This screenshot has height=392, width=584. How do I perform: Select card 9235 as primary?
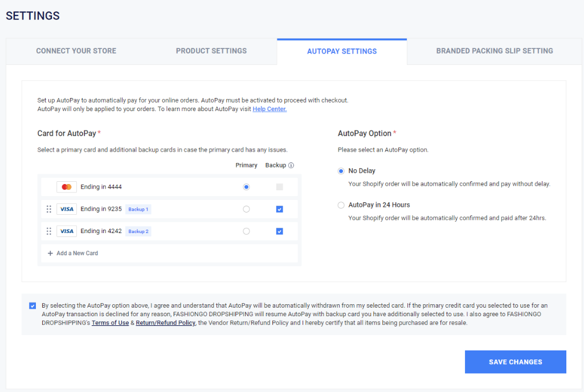(x=246, y=209)
